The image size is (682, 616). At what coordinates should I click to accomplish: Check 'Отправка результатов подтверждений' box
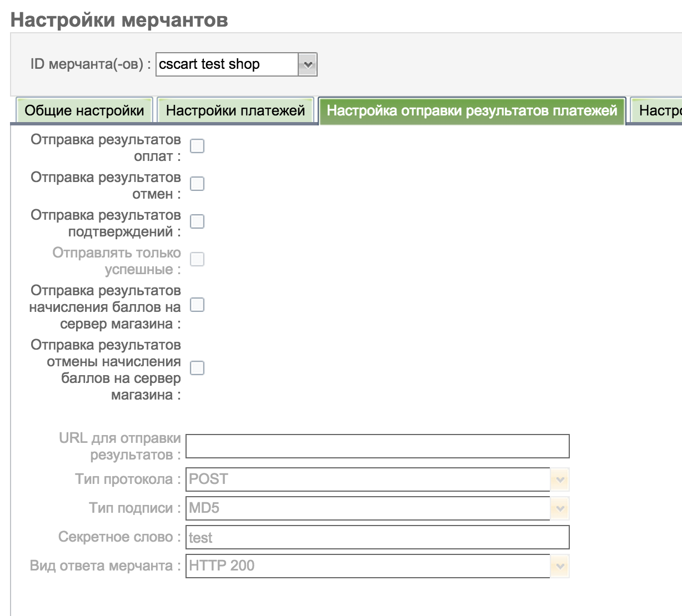pyautogui.click(x=197, y=221)
